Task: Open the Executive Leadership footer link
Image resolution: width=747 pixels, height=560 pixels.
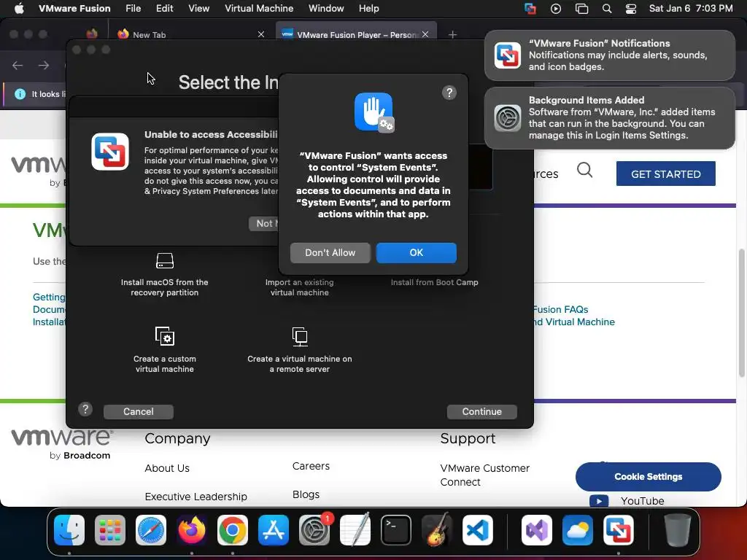Action: (196, 497)
